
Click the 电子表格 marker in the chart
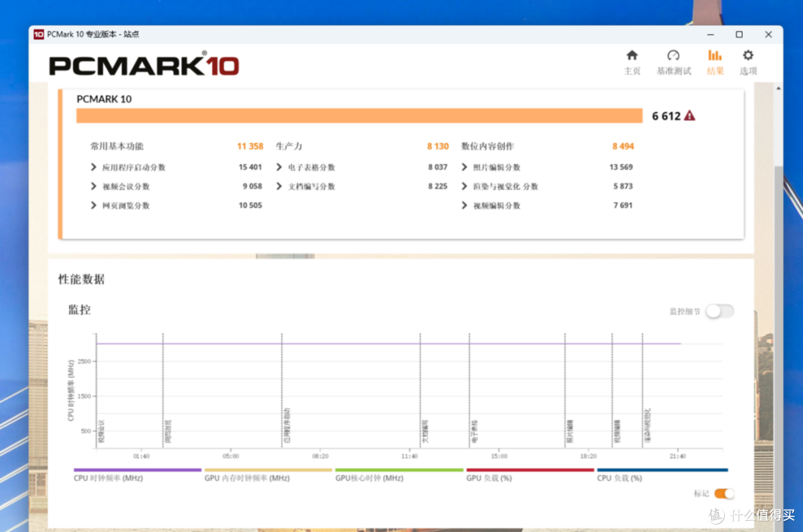coord(474,431)
